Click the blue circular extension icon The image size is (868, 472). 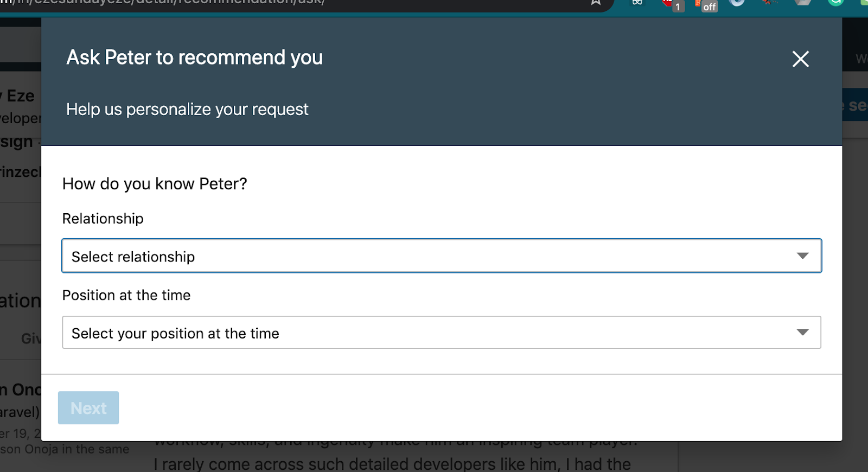(x=737, y=2)
